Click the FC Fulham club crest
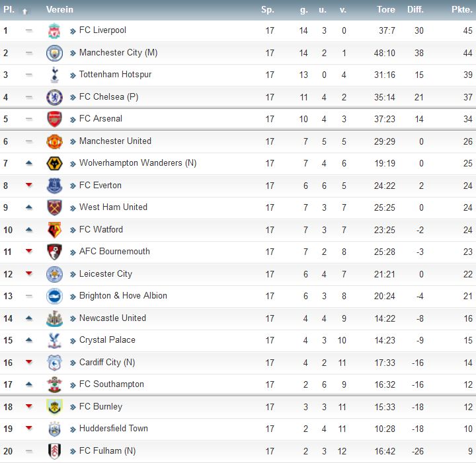The height and width of the screenshot is (463, 476). tap(54, 451)
